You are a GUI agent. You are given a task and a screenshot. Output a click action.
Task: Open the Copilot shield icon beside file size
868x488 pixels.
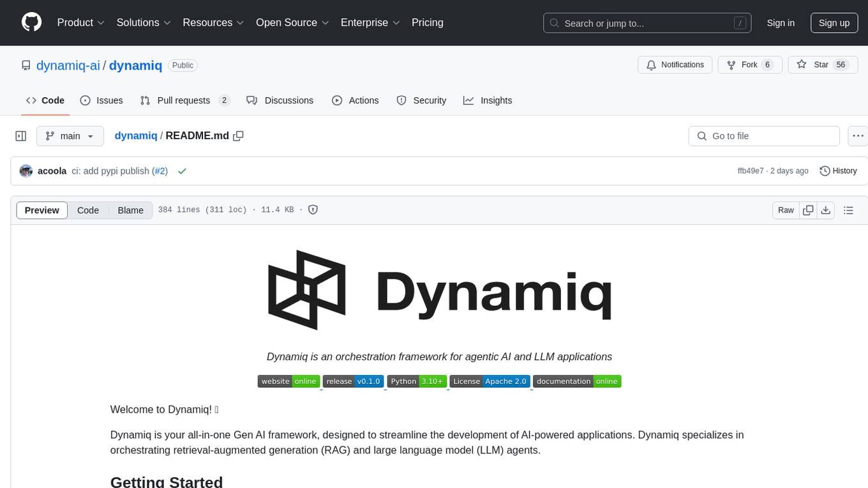tap(313, 210)
